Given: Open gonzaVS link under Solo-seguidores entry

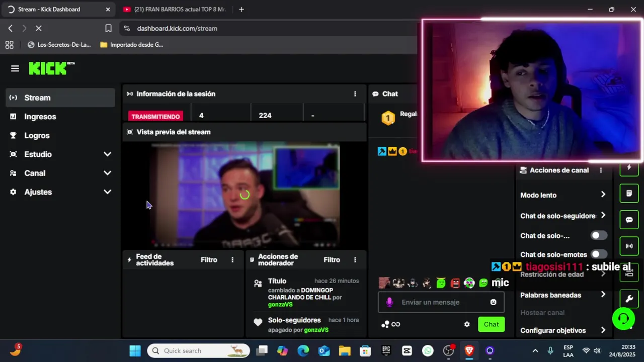Looking at the screenshot, I should pyautogui.click(x=316, y=330).
